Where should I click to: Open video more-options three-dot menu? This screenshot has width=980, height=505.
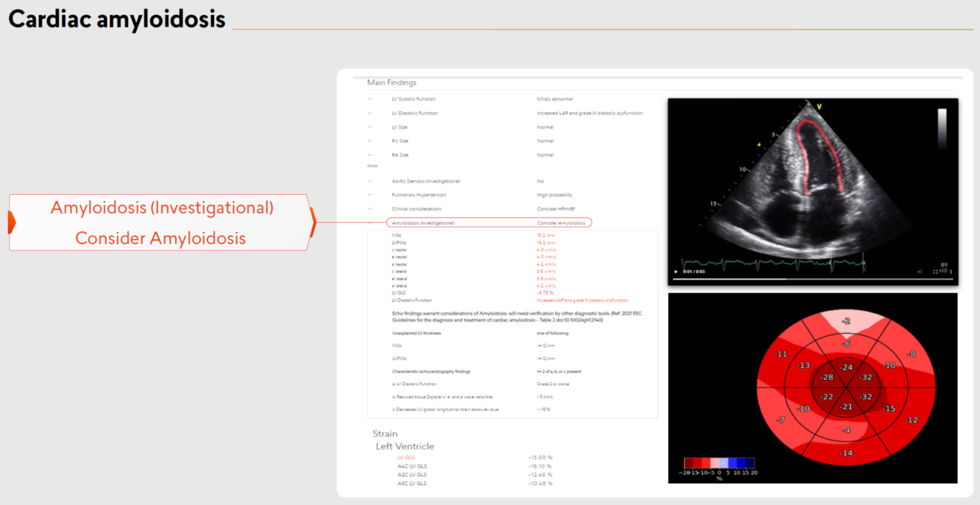(x=951, y=272)
